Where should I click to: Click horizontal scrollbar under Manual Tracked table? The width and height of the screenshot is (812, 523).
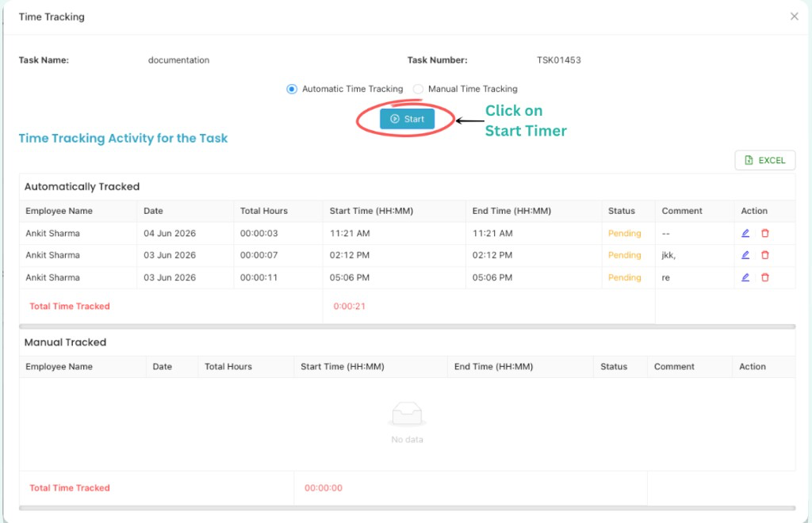(407, 508)
